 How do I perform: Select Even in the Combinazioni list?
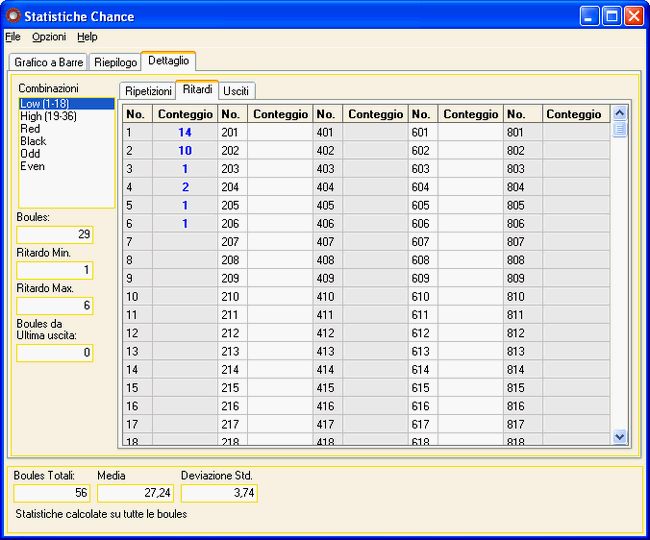click(32, 166)
